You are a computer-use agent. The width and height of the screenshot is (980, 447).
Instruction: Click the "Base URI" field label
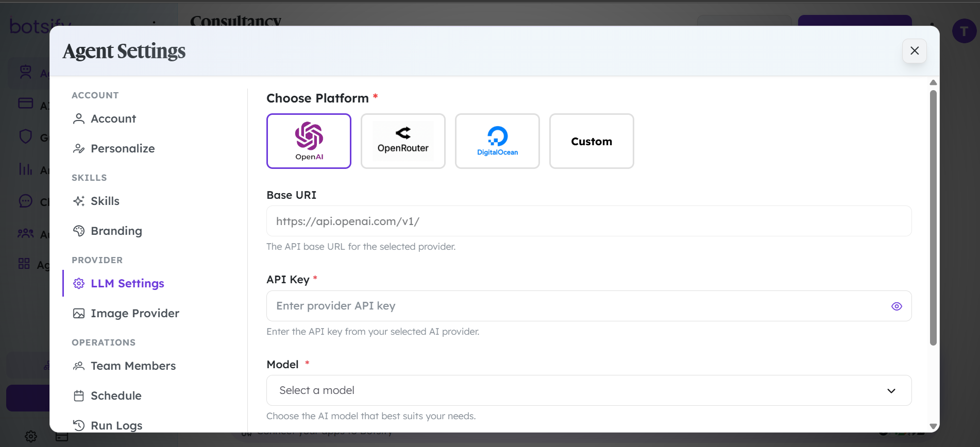tap(292, 195)
